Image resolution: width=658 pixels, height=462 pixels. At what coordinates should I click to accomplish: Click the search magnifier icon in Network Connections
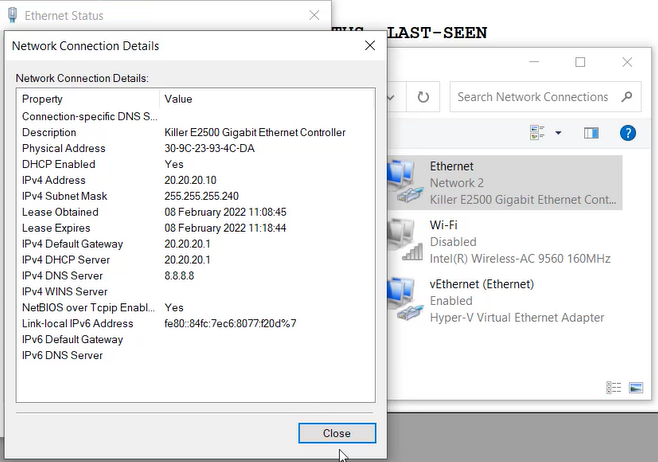click(x=627, y=97)
